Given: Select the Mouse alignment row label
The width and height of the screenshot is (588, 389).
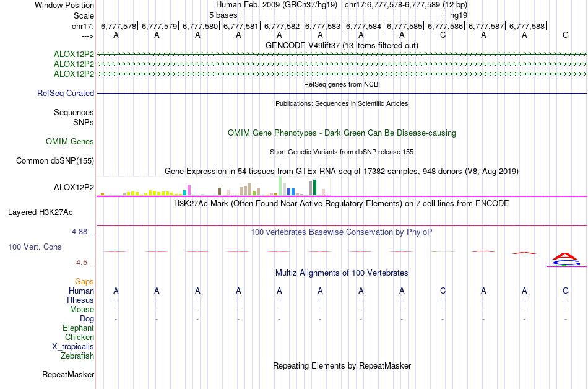Looking at the screenshot, I should pyautogui.click(x=82, y=310).
